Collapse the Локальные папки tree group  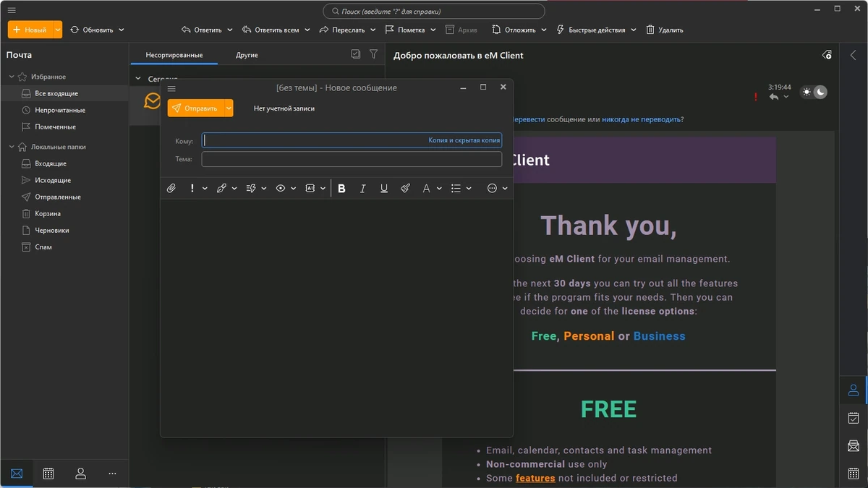tap(12, 147)
